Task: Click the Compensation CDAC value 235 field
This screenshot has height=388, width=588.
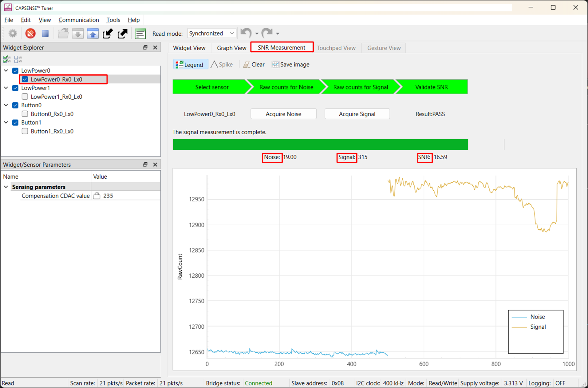Action: coord(126,196)
